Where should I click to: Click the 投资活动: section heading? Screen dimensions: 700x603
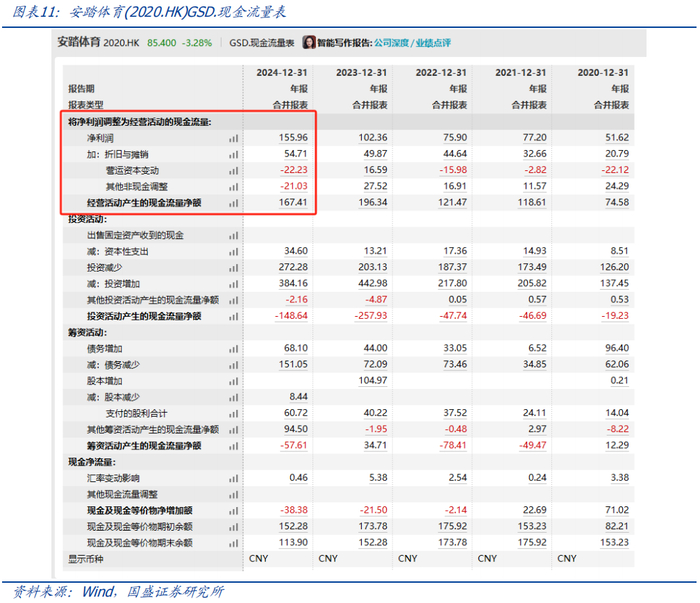pos(87,219)
